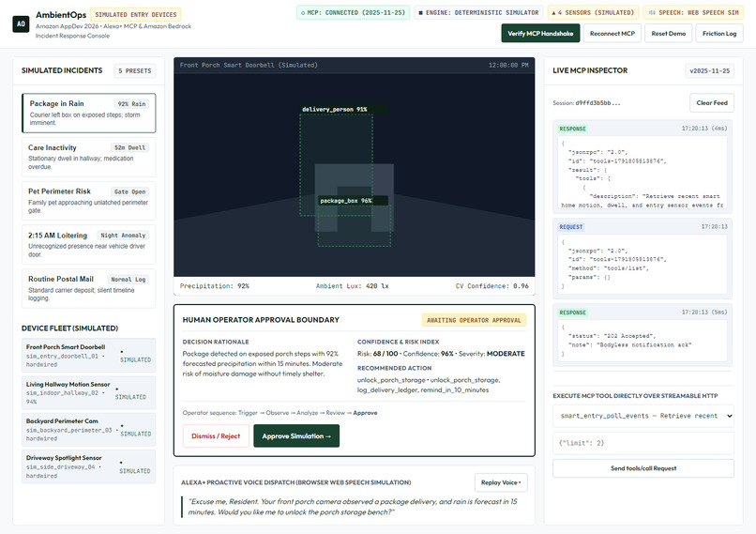
Task: Click the Session d9ffd3b5bb text
Action: [586, 103]
